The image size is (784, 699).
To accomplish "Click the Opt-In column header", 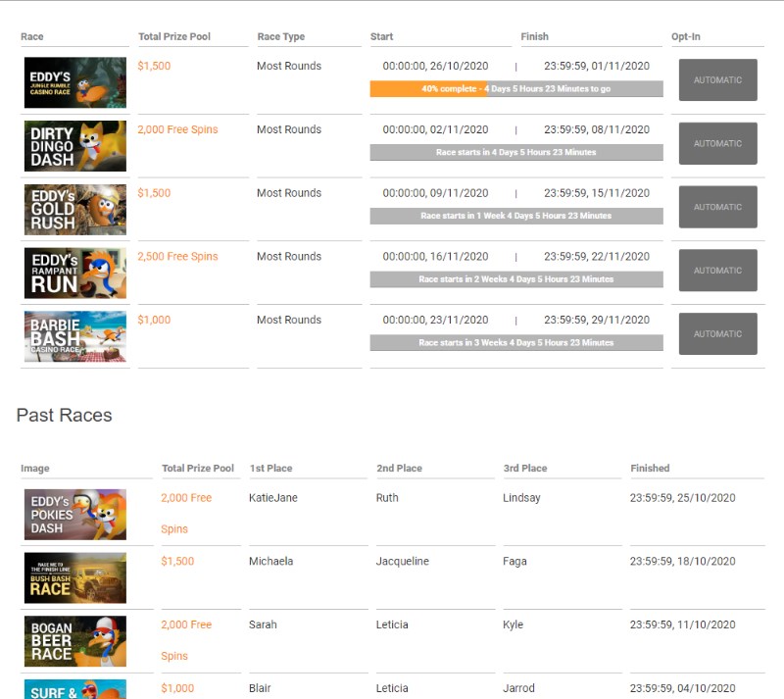I will pyautogui.click(x=685, y=36).
